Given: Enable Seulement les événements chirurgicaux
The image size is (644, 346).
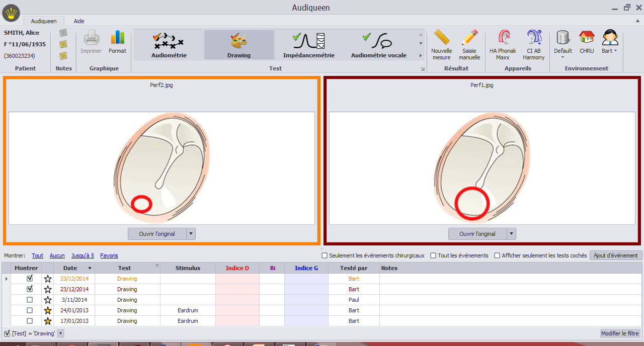Looking at the screenshot, I should click(325, 255).
